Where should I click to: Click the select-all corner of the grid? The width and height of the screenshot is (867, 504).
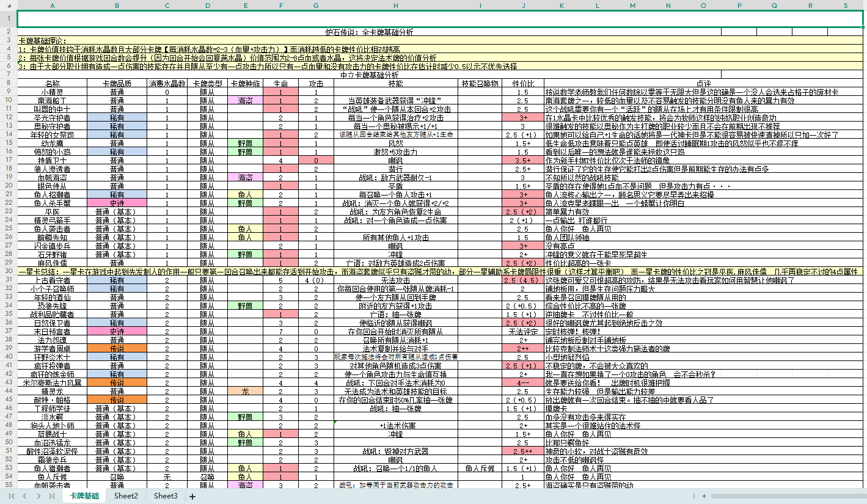[9, 6]
